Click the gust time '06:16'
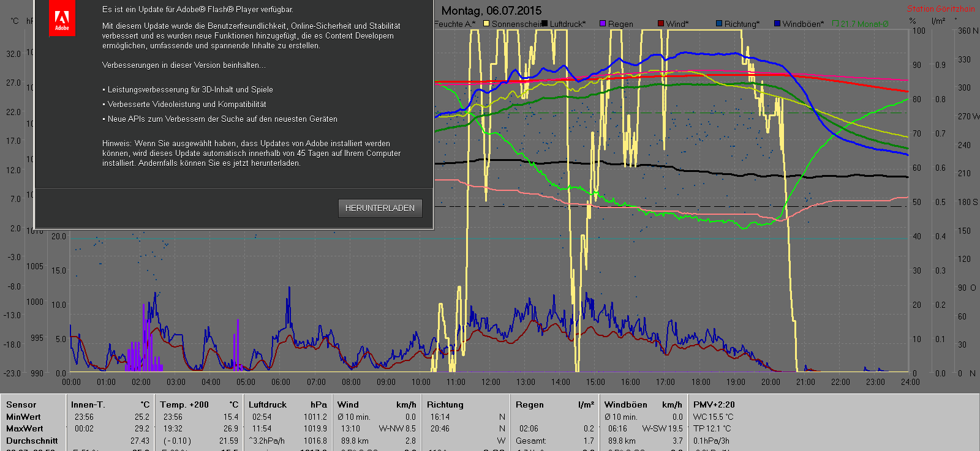 pyautogui.click(x=617, y=428)
